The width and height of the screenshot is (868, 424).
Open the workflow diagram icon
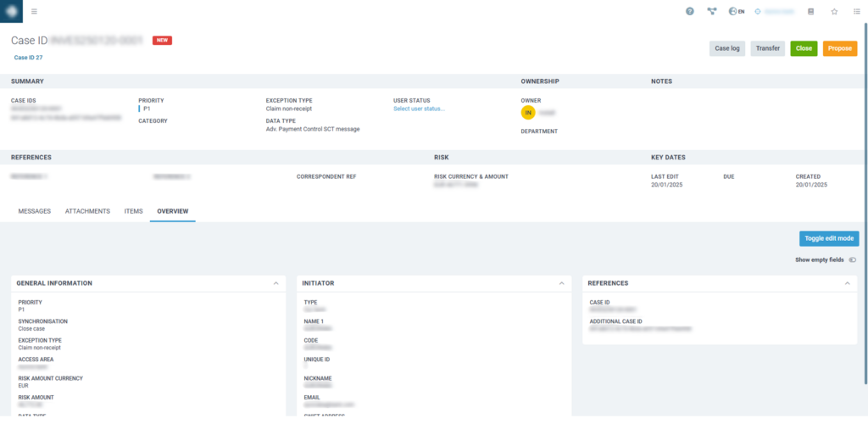pyautogui.click(x=712, y=12)
